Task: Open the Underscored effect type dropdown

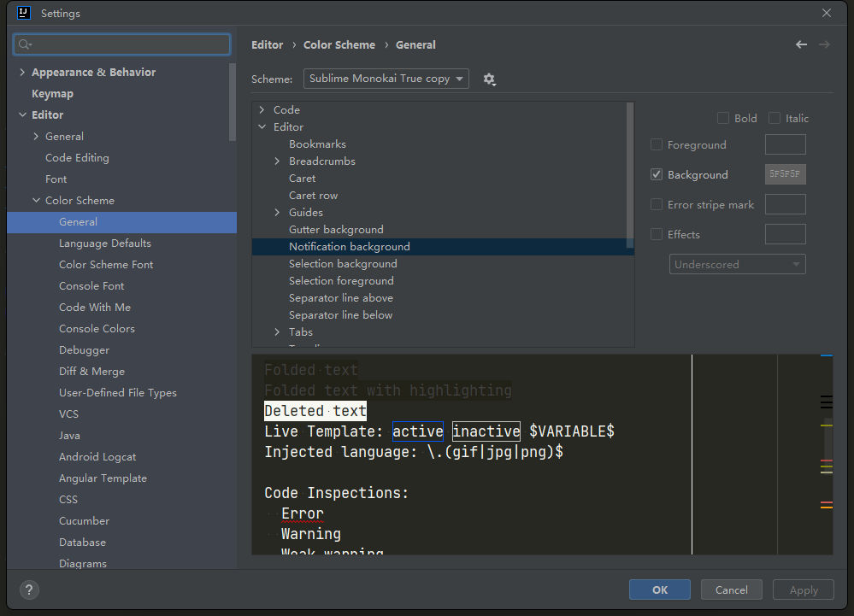Action: [x=738, y=265]
